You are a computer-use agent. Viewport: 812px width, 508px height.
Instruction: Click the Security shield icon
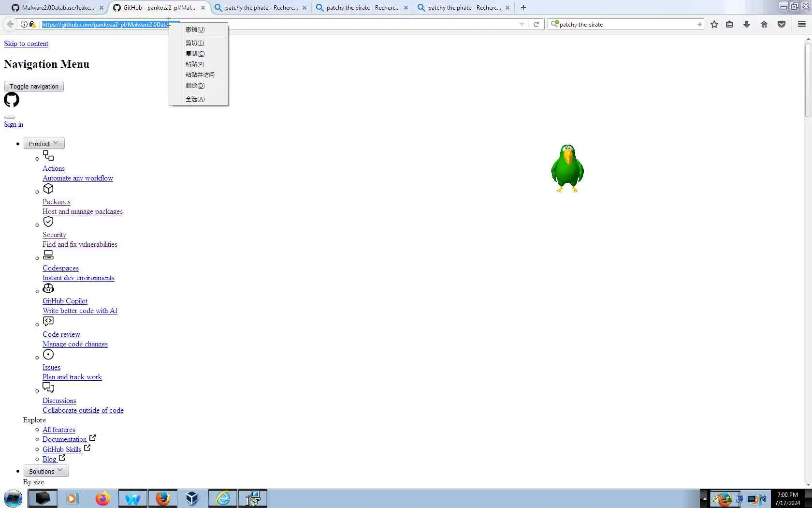pyautogui.click(x=48, y=222)
